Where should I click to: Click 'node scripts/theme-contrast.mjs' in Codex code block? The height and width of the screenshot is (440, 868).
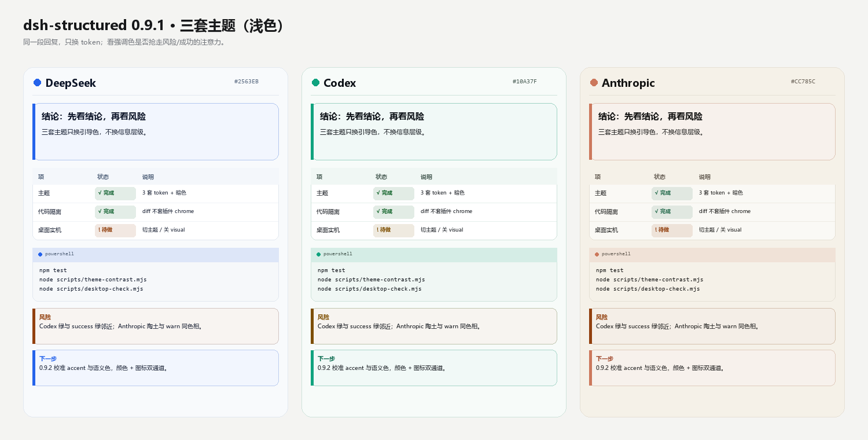tap(372, 280)
